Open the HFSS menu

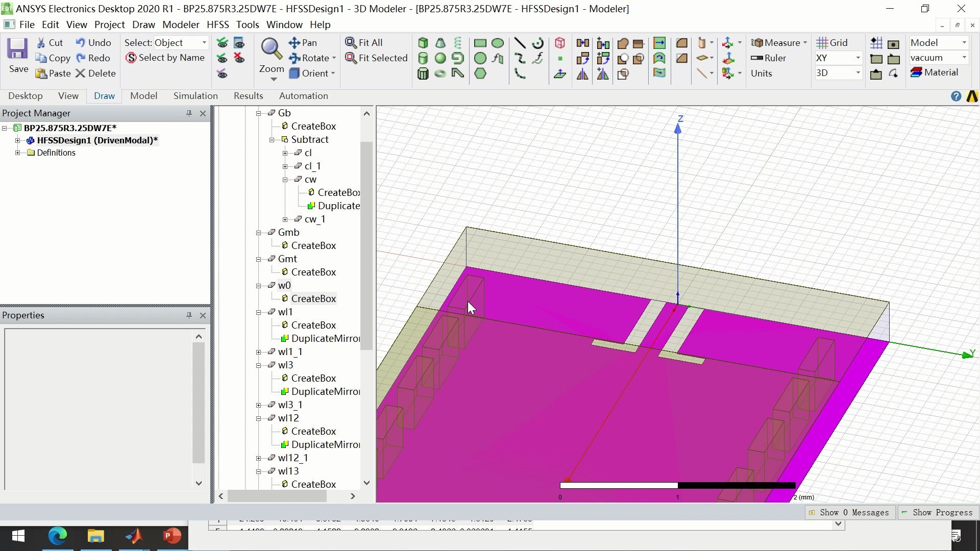(217, 24)
